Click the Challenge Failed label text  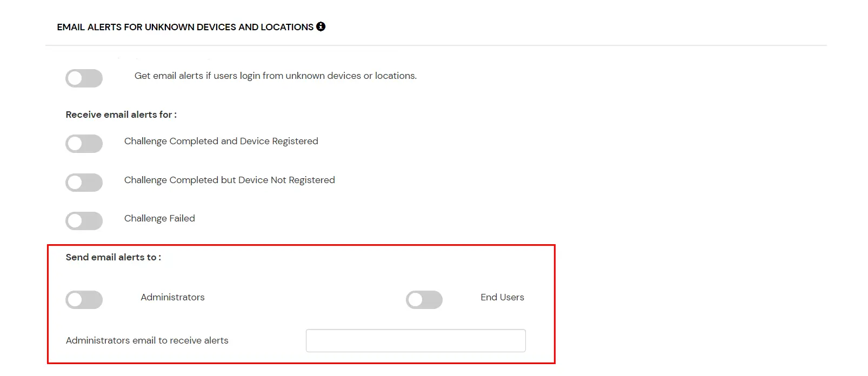coord(159,218)
